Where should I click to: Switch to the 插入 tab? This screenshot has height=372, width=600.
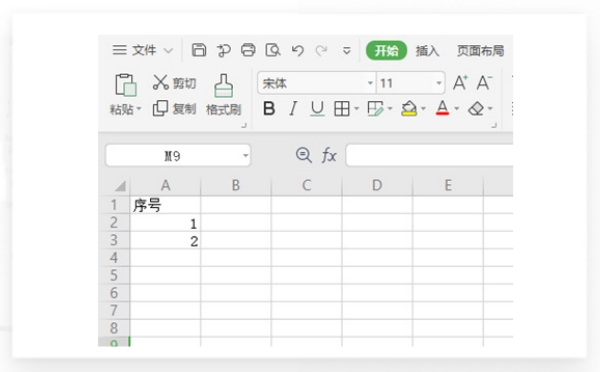coord(427,51)
